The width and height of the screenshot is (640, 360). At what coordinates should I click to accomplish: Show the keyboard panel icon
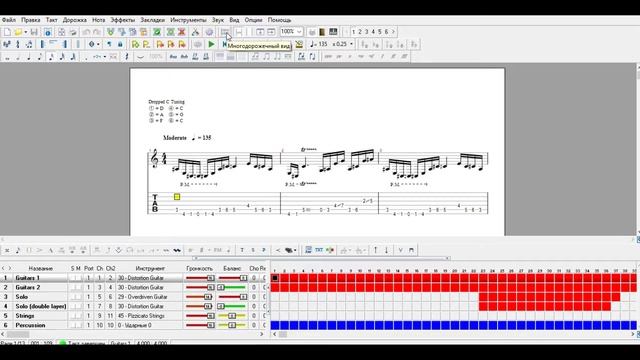pos(333,32)
